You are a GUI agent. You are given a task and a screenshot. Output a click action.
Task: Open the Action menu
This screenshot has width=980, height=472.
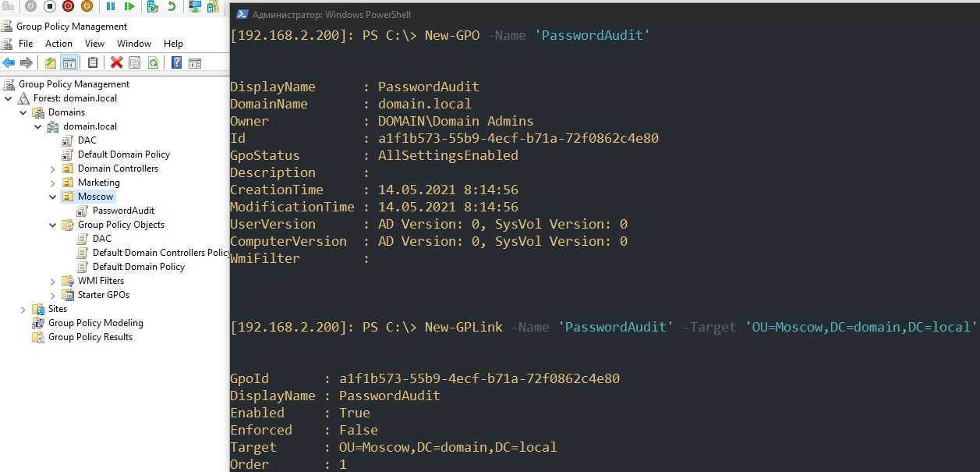[58, 44]
